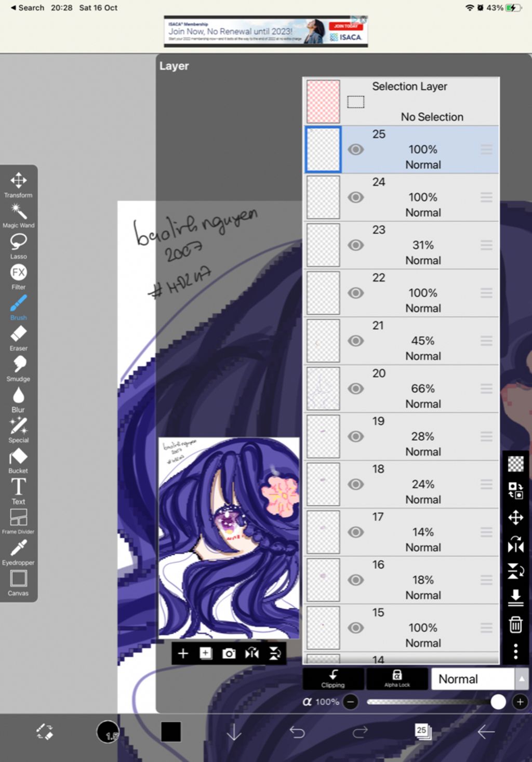Hide layer 22 with eye icon
This screenshot has width=532, height=762.
[355, 293]
